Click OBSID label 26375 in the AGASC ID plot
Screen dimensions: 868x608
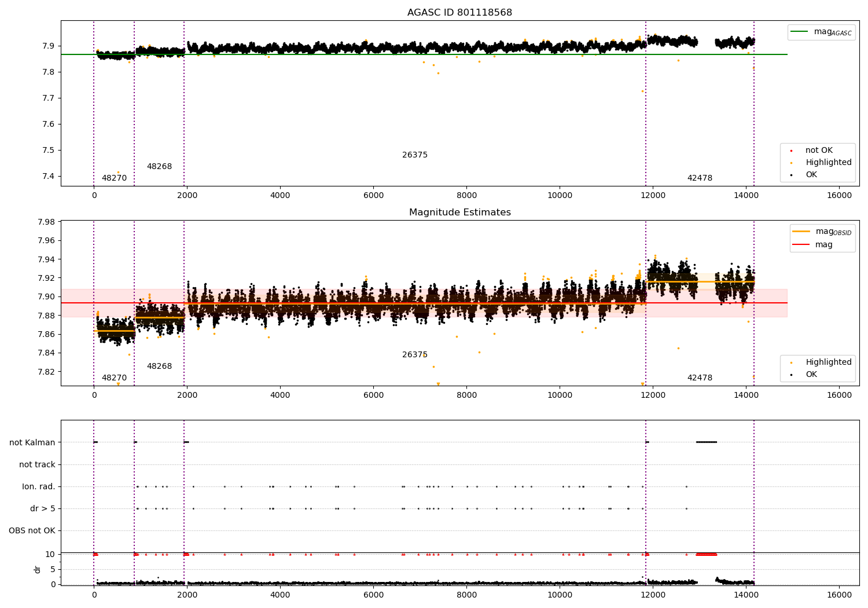(415, 155)
